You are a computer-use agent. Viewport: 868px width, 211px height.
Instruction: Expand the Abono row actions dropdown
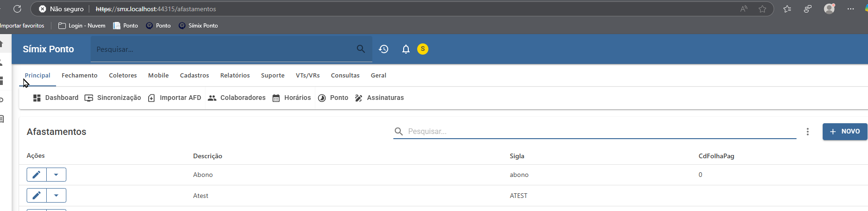56,175
